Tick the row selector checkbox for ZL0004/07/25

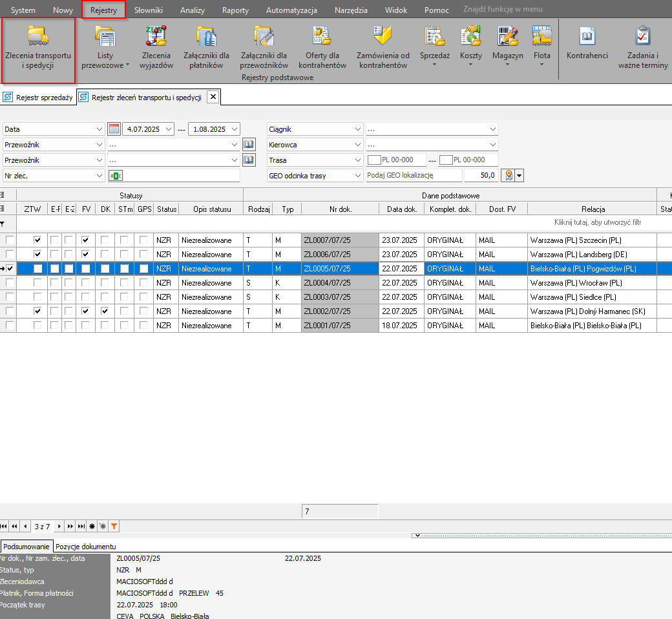(10, 283)
